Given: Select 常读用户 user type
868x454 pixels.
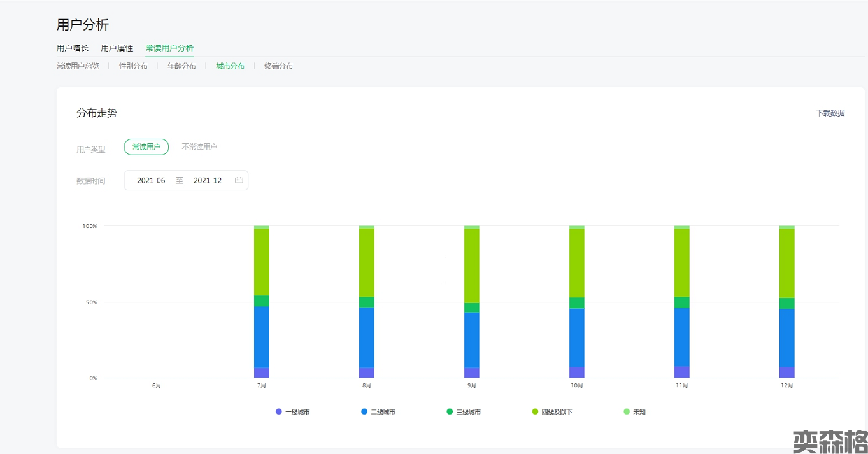Looking at the screenshot, I should [146, 147].
